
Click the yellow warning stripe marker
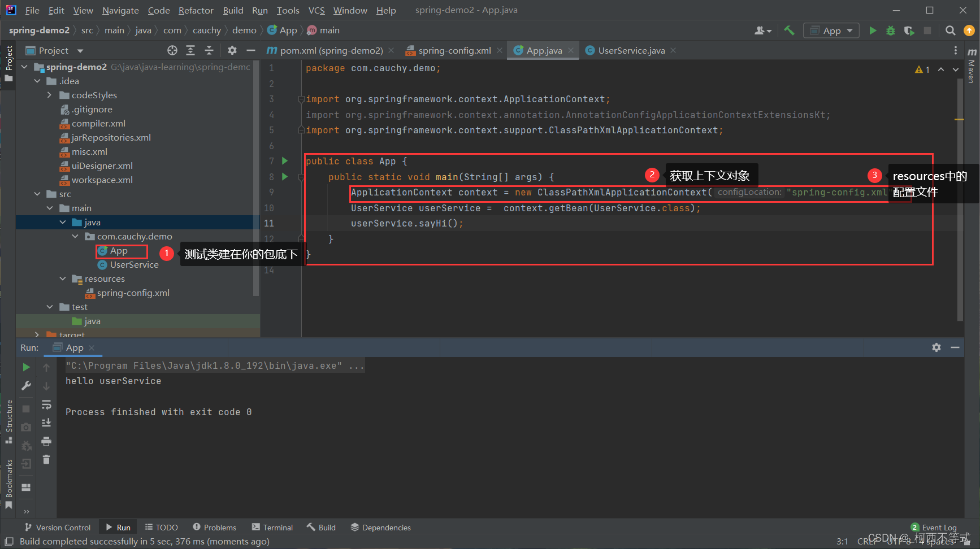coord(960,119)
